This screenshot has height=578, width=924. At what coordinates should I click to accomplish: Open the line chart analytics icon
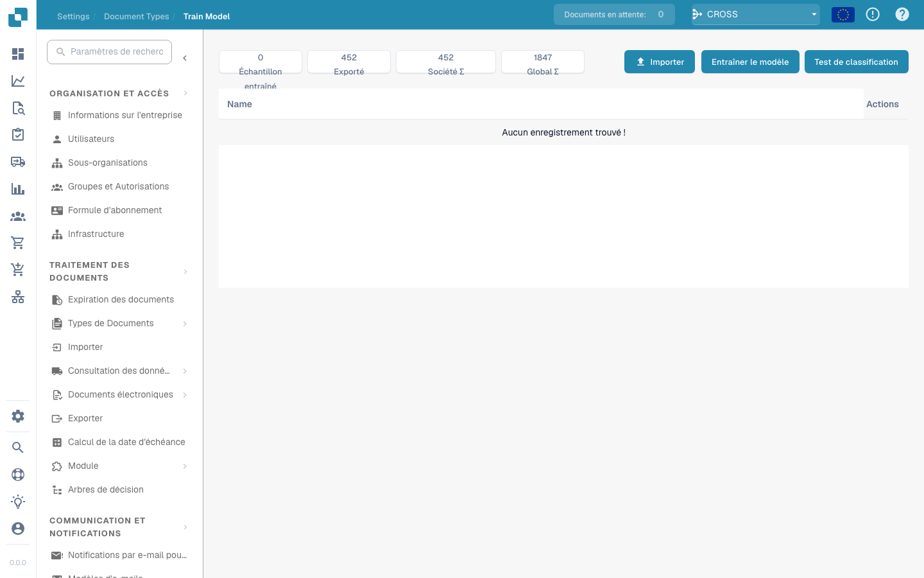click(18, 81)
